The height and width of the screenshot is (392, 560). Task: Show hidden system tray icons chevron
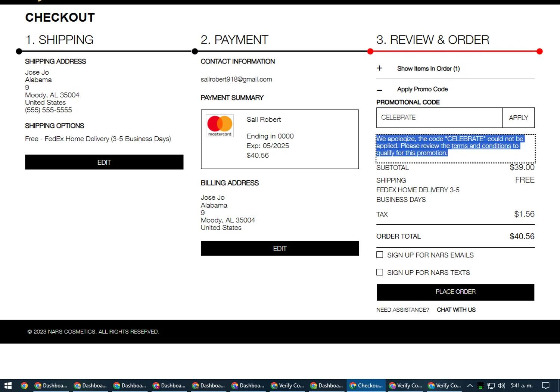(470, 386)
